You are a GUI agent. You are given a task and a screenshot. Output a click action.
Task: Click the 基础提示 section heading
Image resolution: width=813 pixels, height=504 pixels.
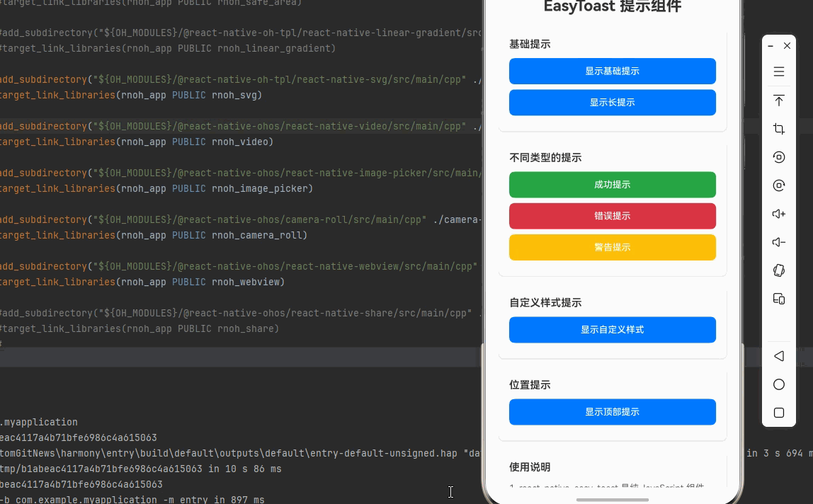coord(530,44)
